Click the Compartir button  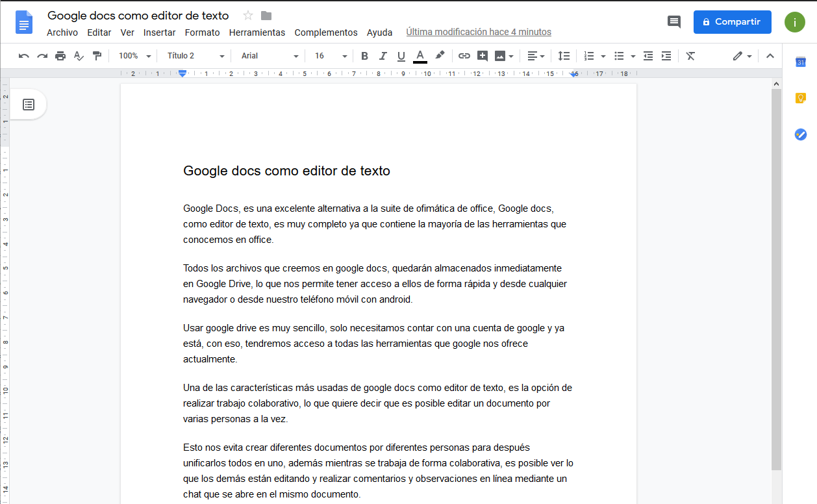click(732, 22)
